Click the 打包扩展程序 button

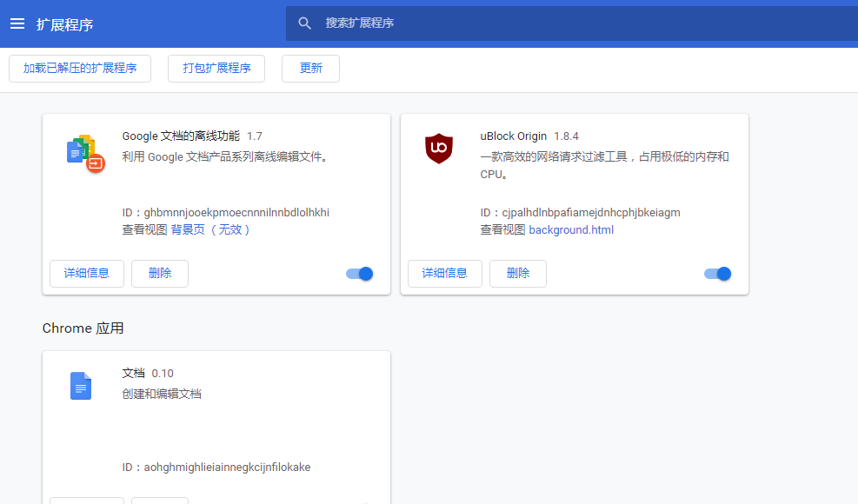(216, 68)
